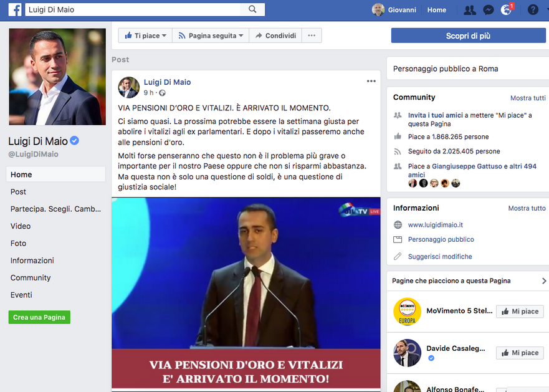Open the notifications globe icon

click(506, 10)
